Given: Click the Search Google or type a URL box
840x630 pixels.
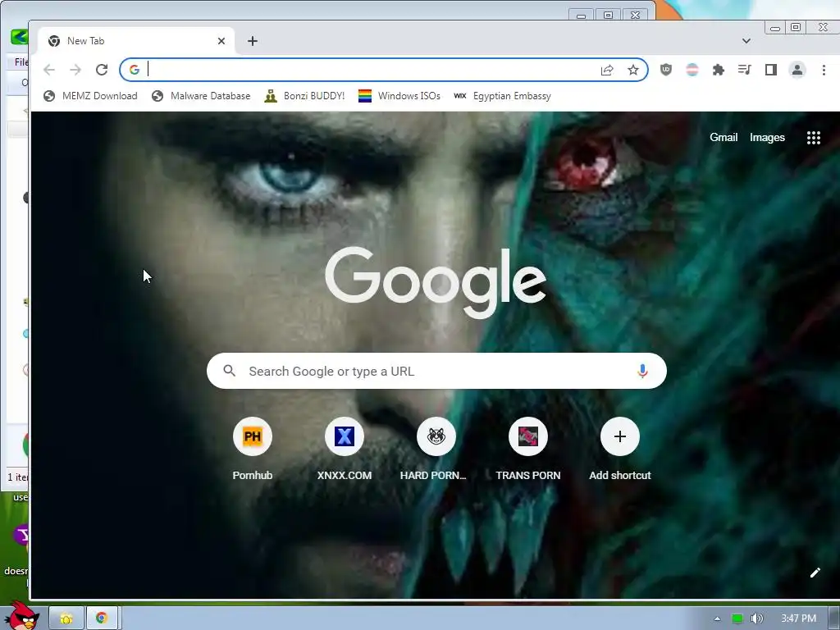Looking at the screenshot, I should pos(436,371).
